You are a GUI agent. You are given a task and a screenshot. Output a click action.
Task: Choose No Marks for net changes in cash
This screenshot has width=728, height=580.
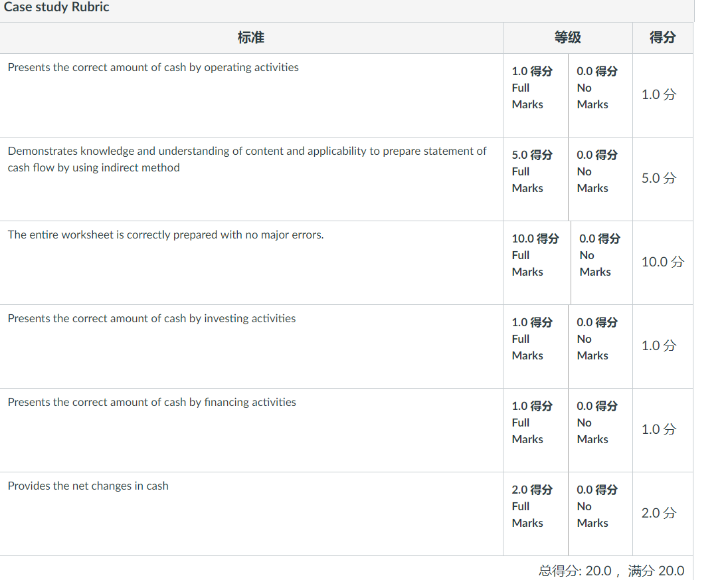[600, 514]
